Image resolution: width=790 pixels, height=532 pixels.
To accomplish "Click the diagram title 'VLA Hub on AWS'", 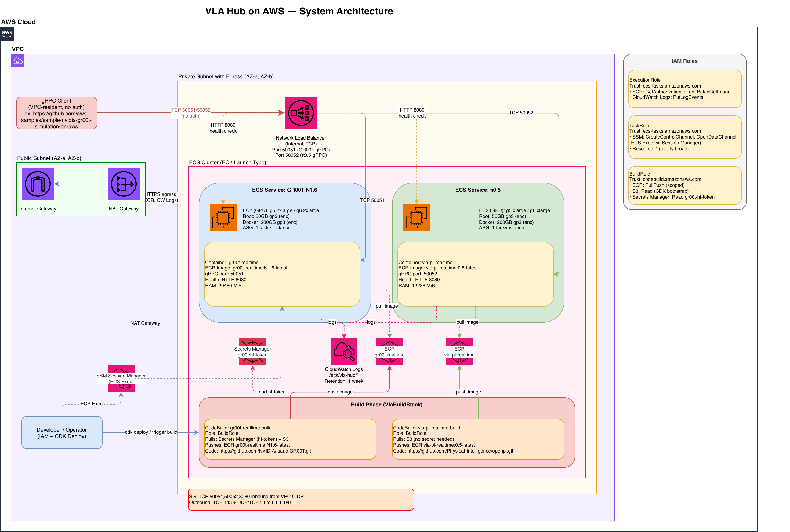I will (x=299, y=11).
